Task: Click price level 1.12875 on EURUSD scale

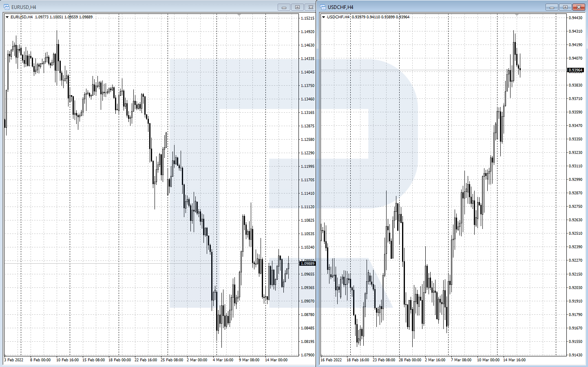Action: 307,126
